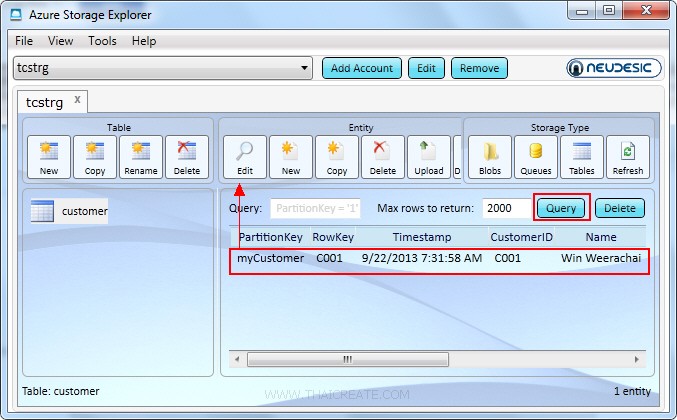This screenshot has width=677, height=420.
Task: Open the File menu
Action: coord(24,41)
